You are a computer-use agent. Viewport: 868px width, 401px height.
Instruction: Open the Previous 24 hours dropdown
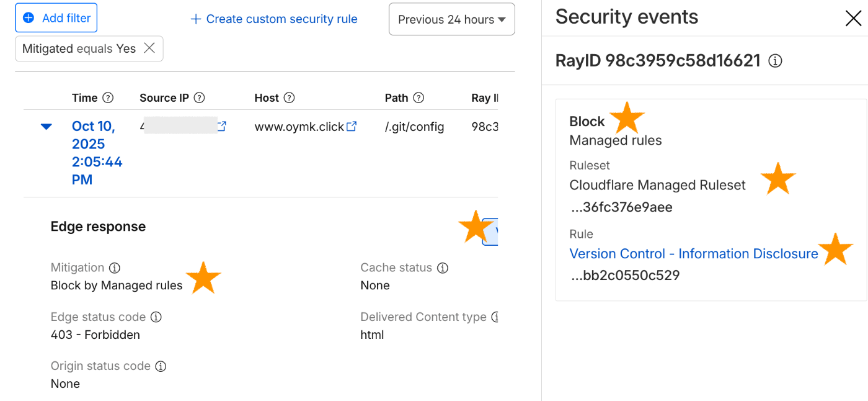(451, 20)
